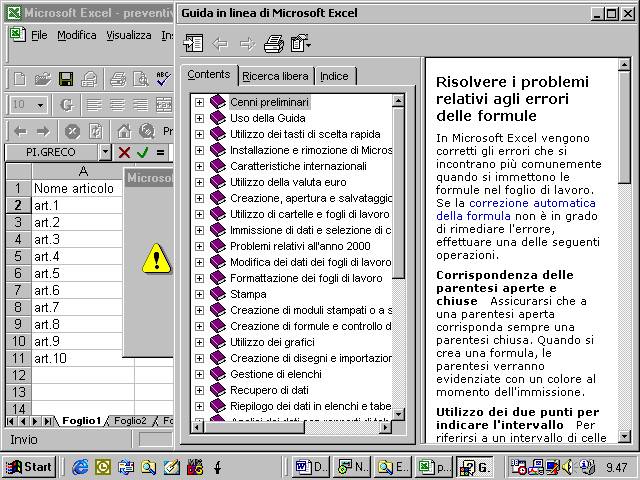Select the Foglio2 sheet tab
This screenshot has height=480, width=640.
coord(130,421)
